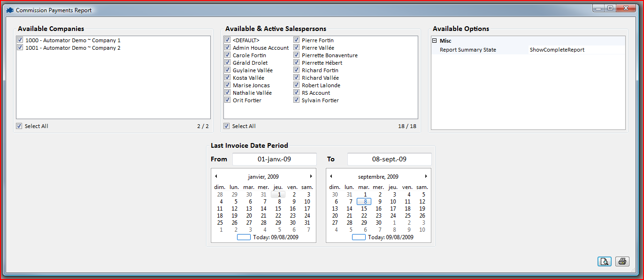This screenshot has height=280, width=644.
Task: Click the print preview magnifier icon
Action: [x=605, y=262]
